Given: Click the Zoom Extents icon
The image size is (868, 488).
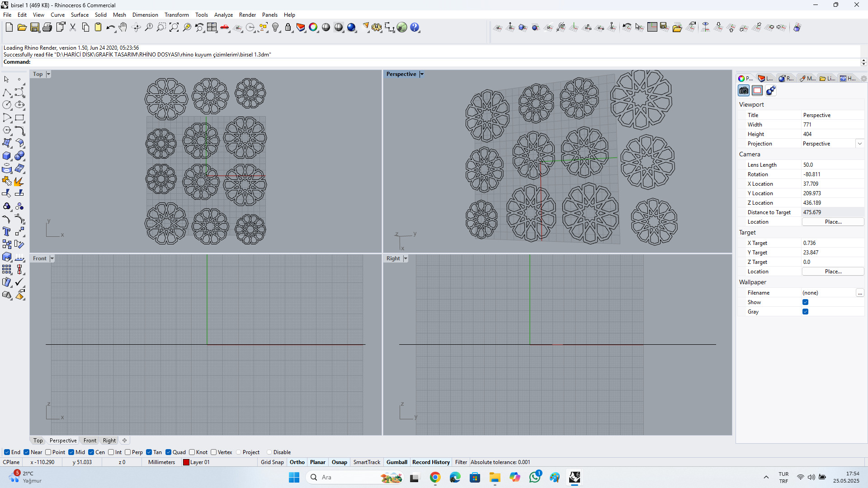Looking at the screenshot, I should pos(174,28).
